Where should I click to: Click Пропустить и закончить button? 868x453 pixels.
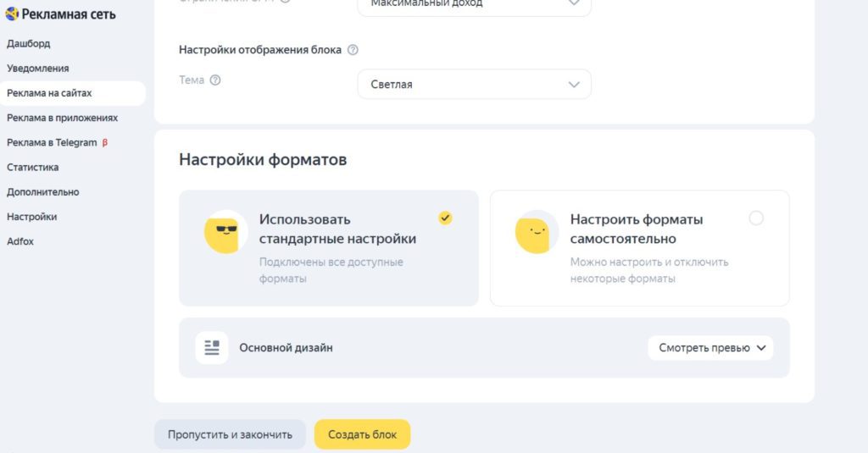[230, 434]
